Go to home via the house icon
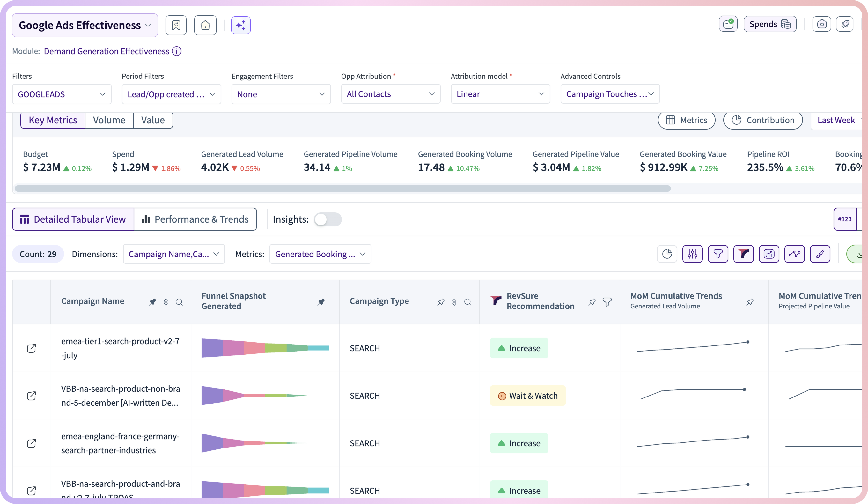Viewport: 868px width, 504px height. pyautogui.click(x=205, y=25)
